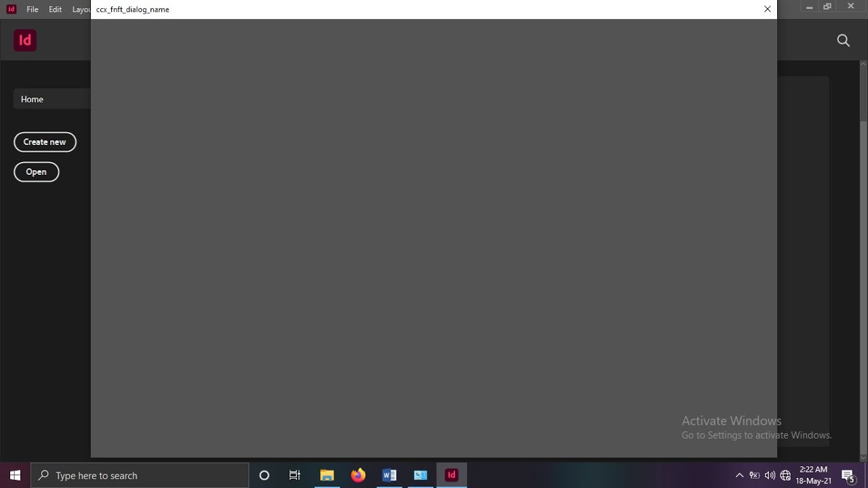Open Cortana from the taskbar
The width and height of the screenshot is (868, 488).
click(264, 475)
